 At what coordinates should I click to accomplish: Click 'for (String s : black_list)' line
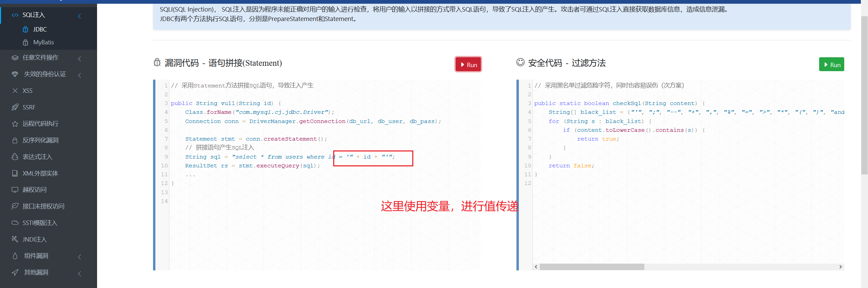[600, 121]
